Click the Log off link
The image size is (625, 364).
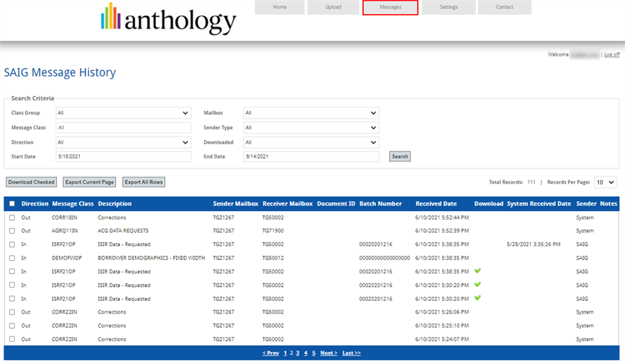[x=612, y=55]
